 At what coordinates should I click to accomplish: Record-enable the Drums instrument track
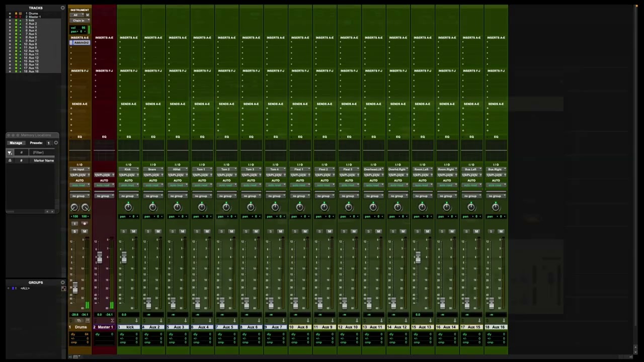(x=85, y=224)
